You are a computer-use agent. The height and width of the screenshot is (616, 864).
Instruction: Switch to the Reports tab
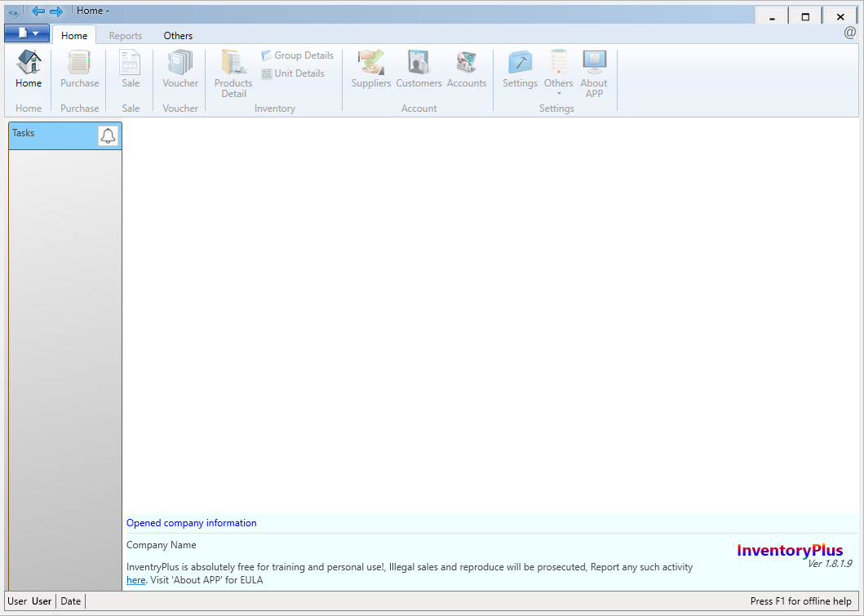pyautogui.click(x=125, y=35)
